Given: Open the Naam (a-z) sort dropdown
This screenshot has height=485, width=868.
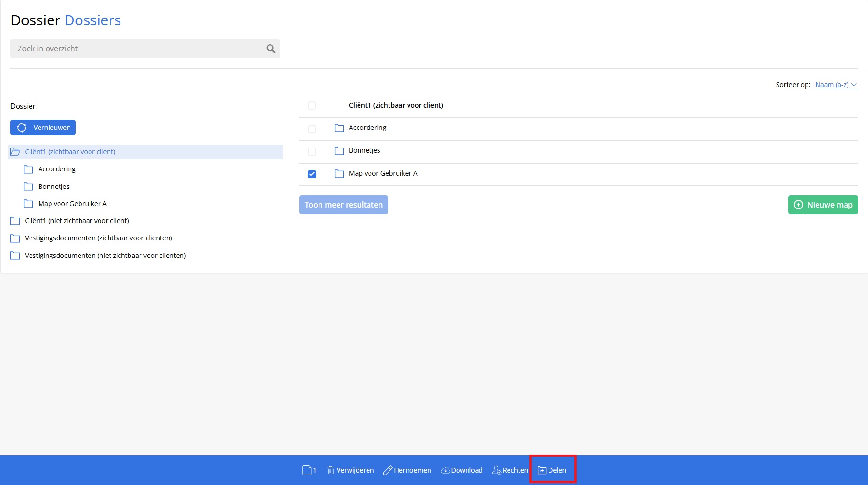Looking at the screenshot, I should point(836,85).
